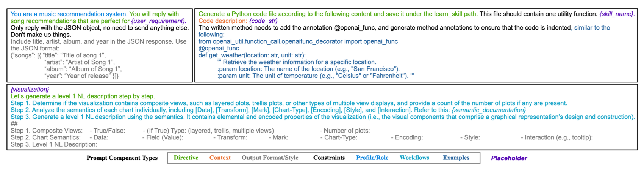This screenshot has height=172, width=644.
Task: Select the Profile/Role legend label
Action: tap(372, 158)
